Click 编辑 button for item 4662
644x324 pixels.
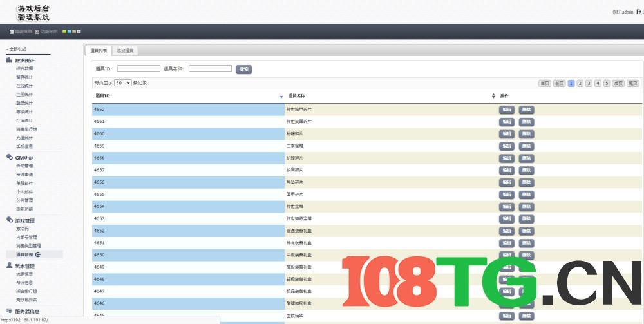pyautogui.click(x=506, y=110)
